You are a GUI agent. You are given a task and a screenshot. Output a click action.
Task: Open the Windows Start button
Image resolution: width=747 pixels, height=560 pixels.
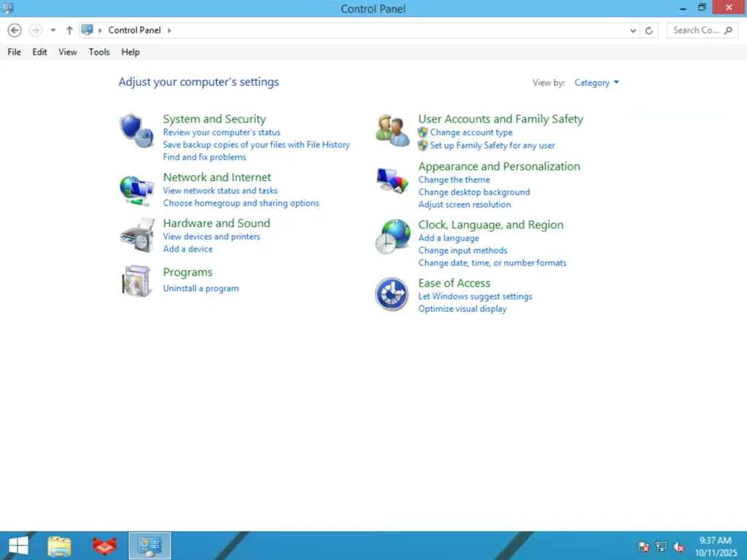[x=18, y=545]
